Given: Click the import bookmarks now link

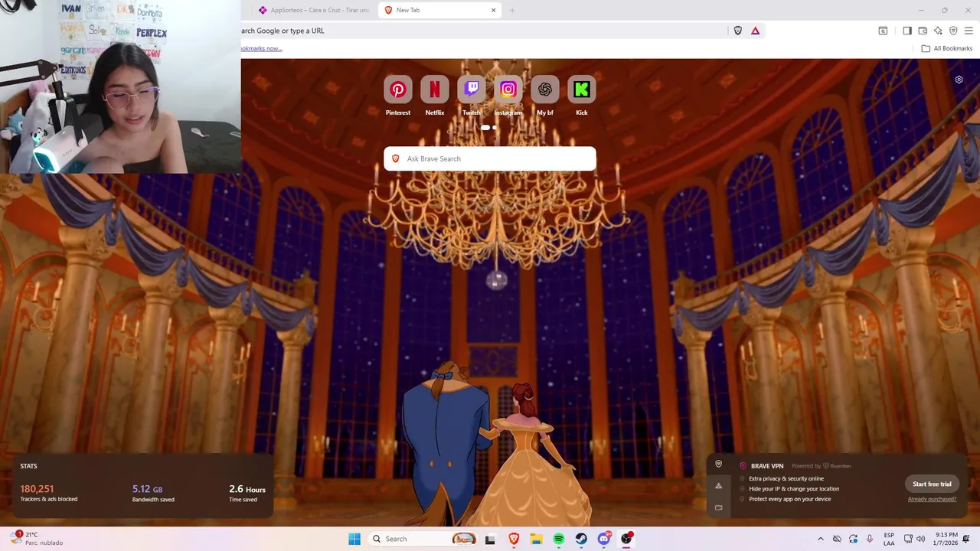Looking at the screenshot, I should (x=262, y=48).
